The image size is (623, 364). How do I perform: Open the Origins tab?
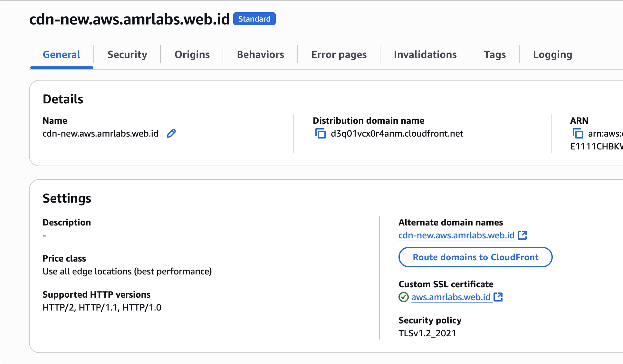click(x=192, y=54)
